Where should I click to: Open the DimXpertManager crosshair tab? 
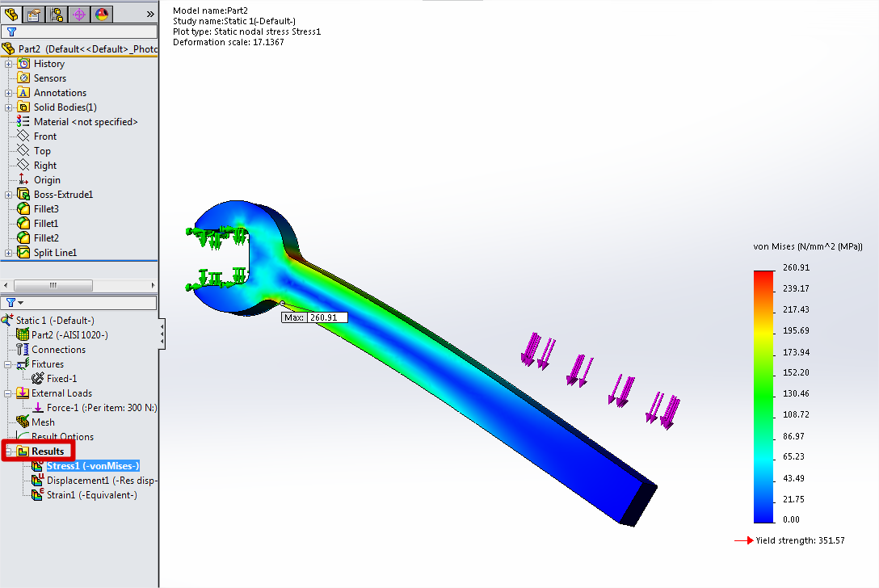pyautogui.click(x=79, y=14)
